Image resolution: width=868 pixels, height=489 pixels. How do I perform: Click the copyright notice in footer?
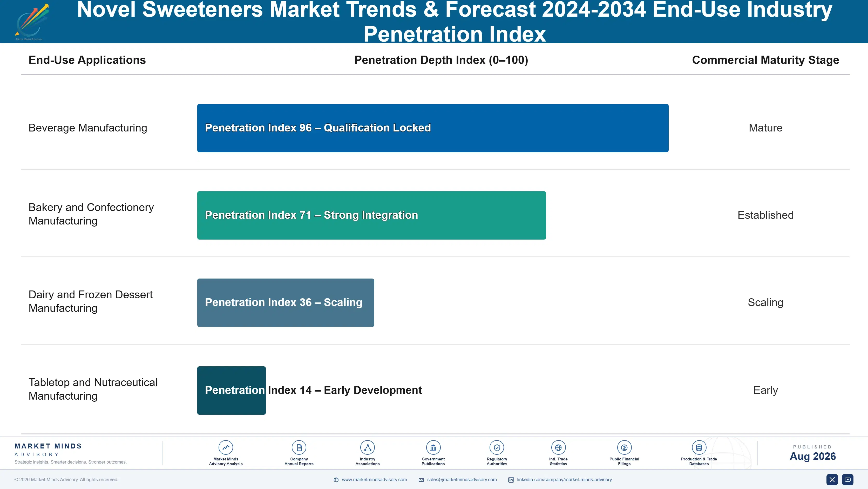[66, 480]
